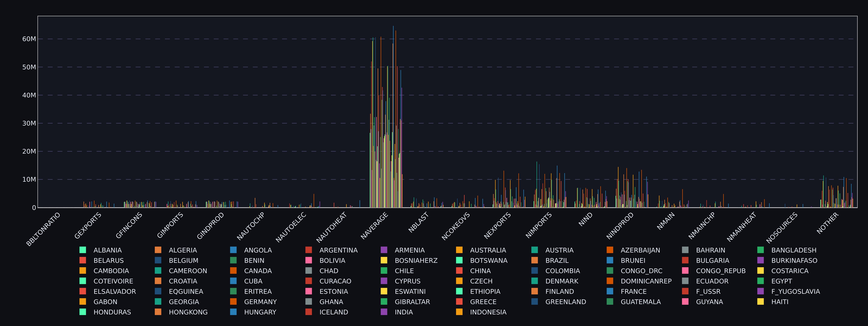Select the NEXPORTS x-axis label

click(497, 226)
